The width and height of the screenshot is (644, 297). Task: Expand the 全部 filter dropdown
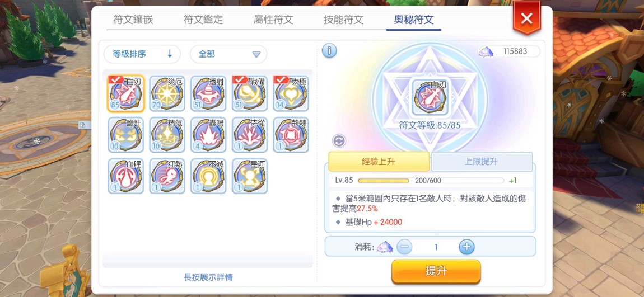[x=228, y=54]
